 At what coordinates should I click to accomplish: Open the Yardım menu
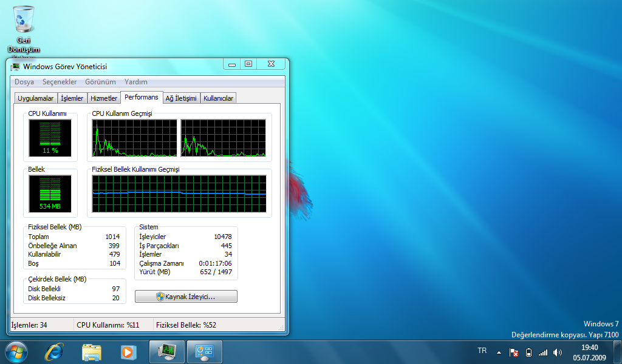pos(136,82)
